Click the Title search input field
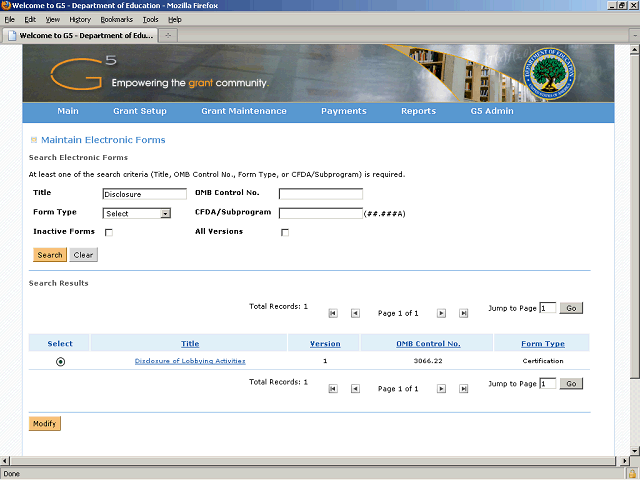The width and height of the screenshot is (640, 480). pyautogui.click(x=144, y=194)
